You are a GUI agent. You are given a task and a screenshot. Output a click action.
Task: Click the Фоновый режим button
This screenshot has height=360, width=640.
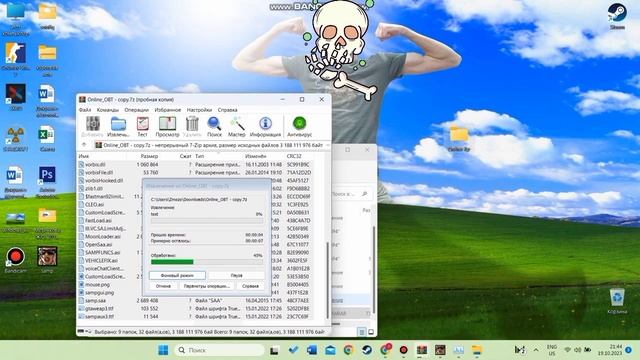[x=177, y=276]
